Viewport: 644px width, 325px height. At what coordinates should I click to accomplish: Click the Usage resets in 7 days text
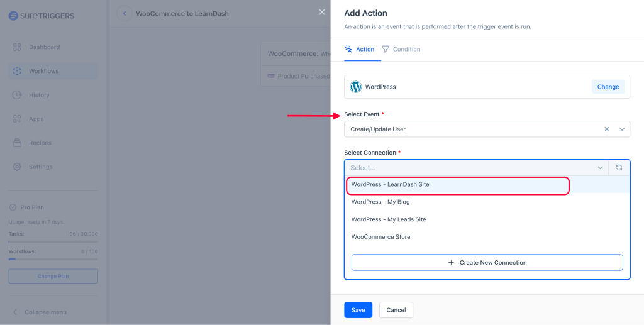[x=36, y=222]
